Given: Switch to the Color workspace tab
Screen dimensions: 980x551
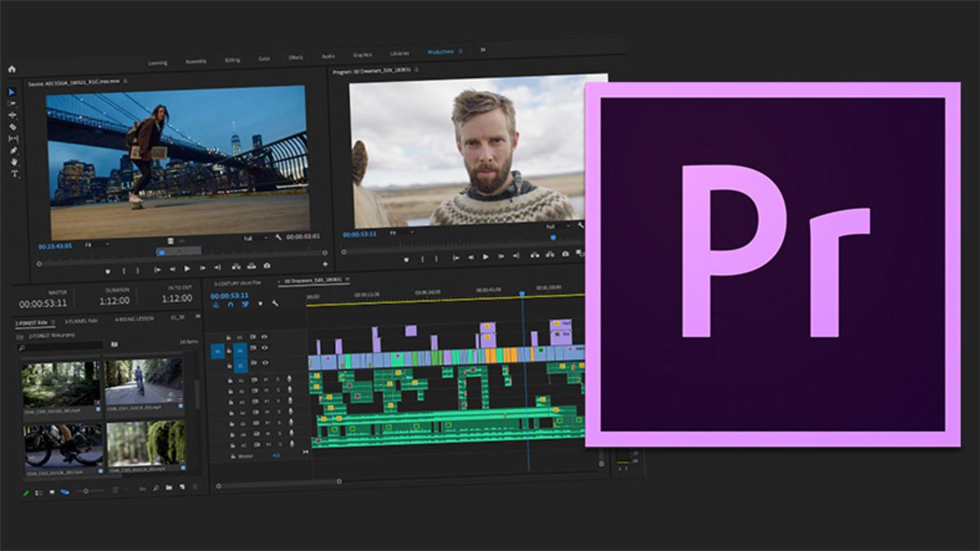Looking at the screenshot, I should point(265,60).
